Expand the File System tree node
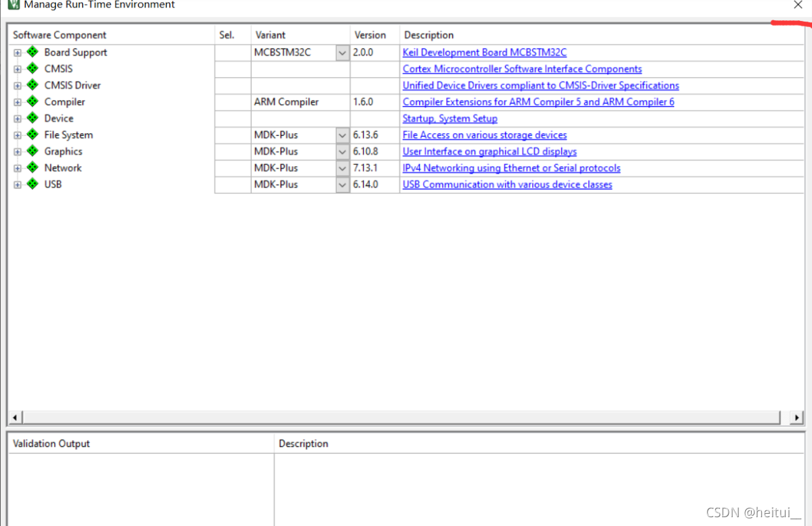The height and width of the screenshot is (526, 812). (18, 135)
